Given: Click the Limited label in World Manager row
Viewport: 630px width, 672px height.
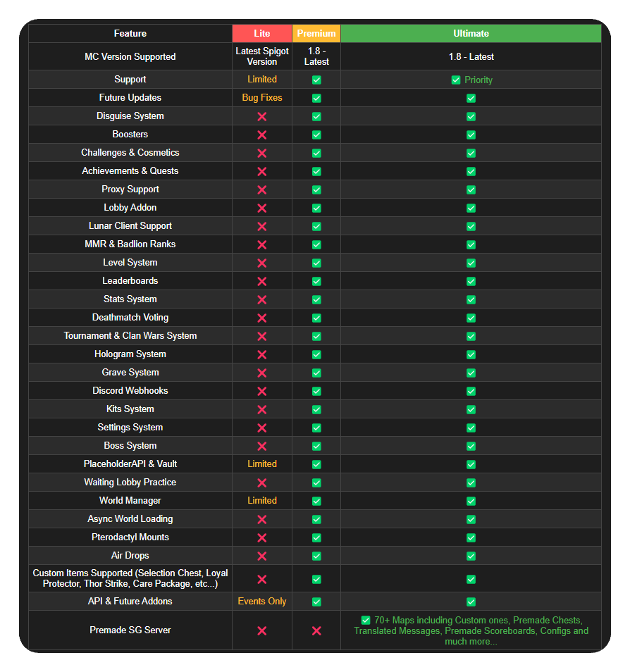Looking at the screenshot, I should [262, 500].
